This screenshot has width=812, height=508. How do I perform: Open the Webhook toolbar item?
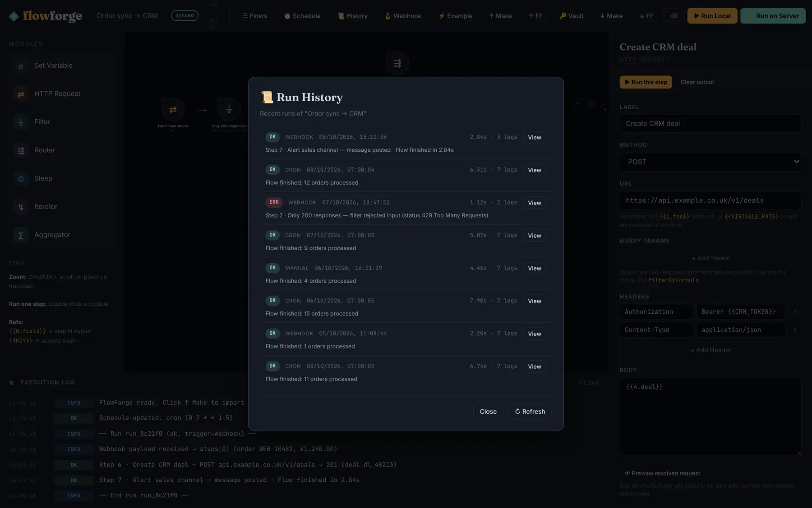[x=403, y=16]
